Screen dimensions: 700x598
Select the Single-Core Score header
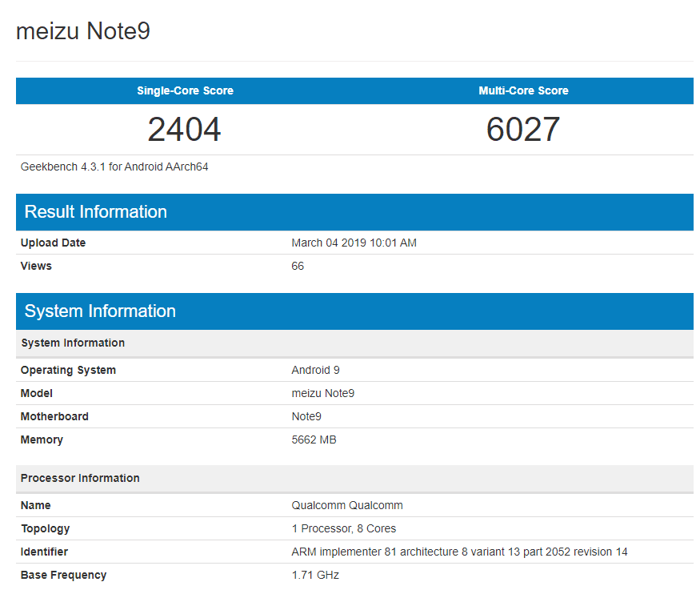[186, 90]
